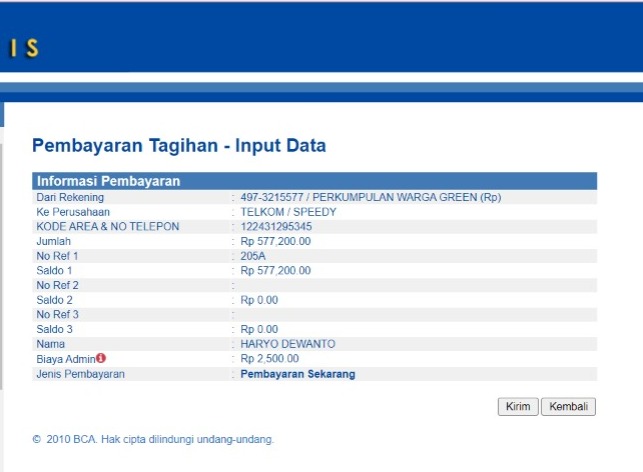The width and height of the screenshot is (643, 472).
Task: Click the No Ref 1 value 205A
Action: 253,256
